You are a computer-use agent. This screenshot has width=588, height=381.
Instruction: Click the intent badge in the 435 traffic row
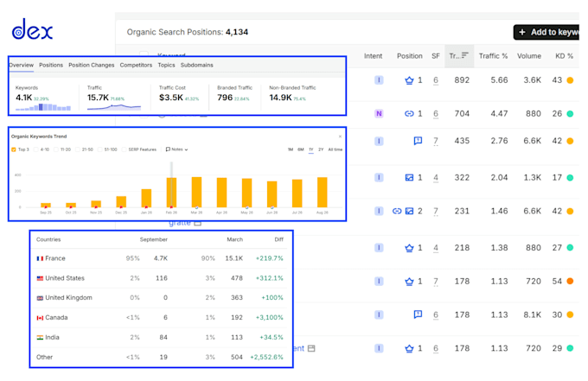379,141
